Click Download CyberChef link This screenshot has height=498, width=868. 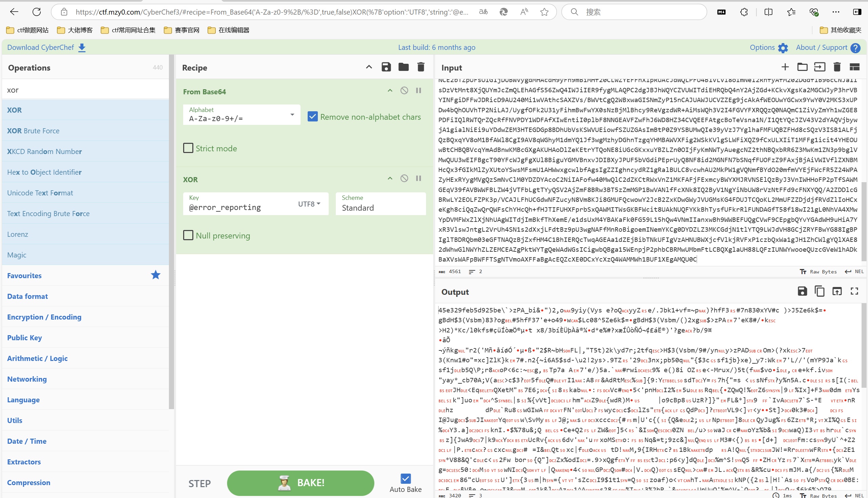46,47
